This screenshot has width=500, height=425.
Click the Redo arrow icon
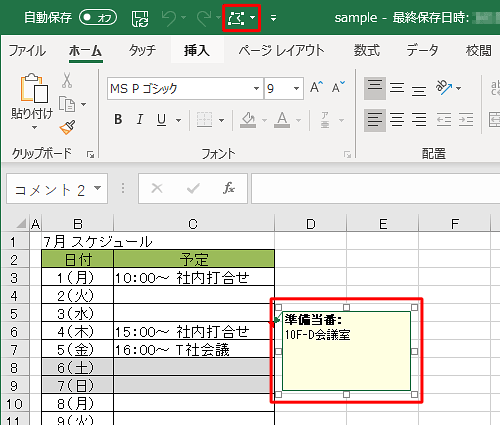point(204,18)
